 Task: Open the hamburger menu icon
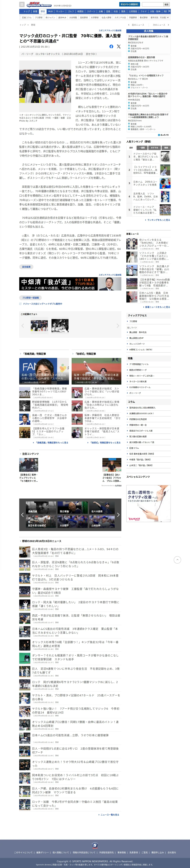pyautogui.click(x=22, y=5)
